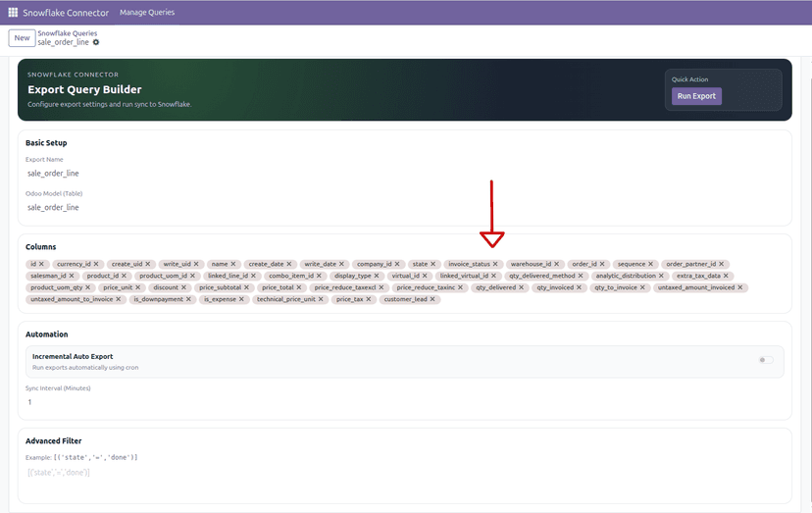Remove the currency_id column tag
Image resolution: width=812 pixels, height=513 pixels.
(96, 264)
